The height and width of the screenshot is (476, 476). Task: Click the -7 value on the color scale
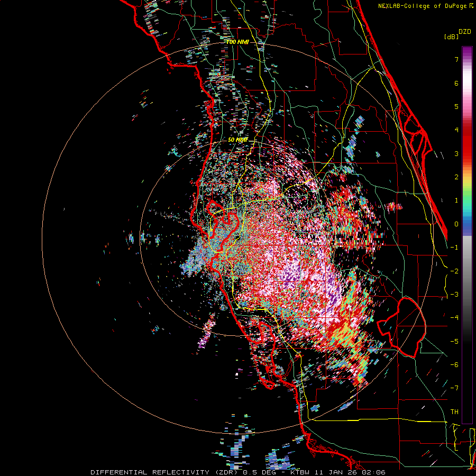(454, 388)
